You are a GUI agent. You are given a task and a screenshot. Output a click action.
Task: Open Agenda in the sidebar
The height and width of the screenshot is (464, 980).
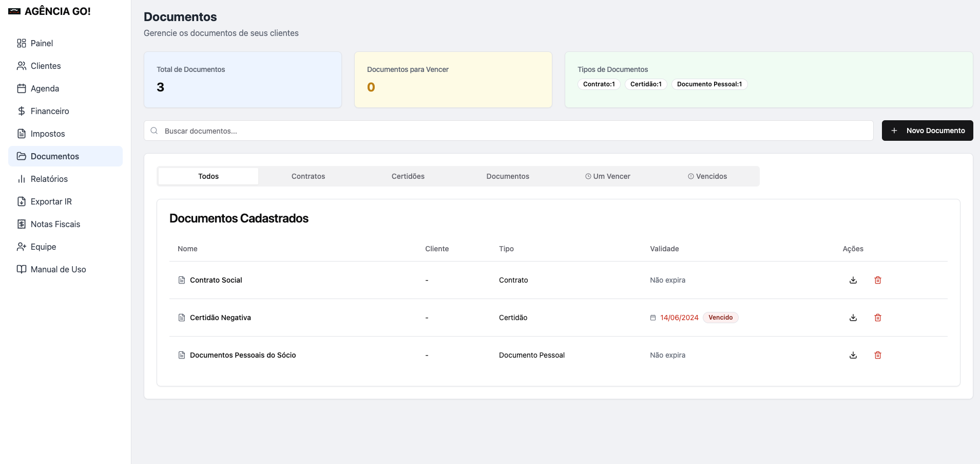pyautogui.click(x=65, y=88)
